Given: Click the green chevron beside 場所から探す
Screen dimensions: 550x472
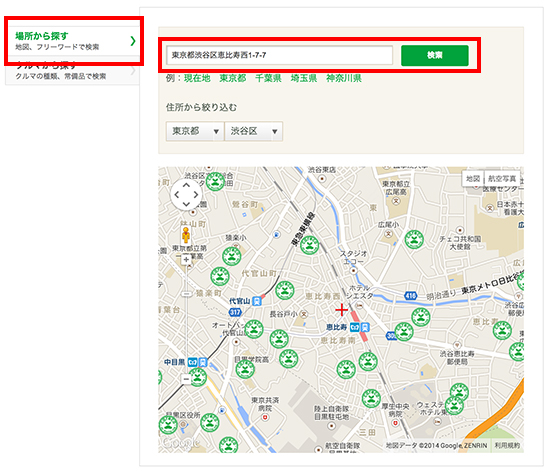Looking at the screenshot, I should tap(133, 41).
